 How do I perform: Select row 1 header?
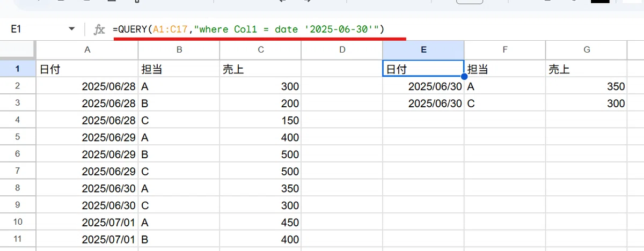(x=18, y=68)
